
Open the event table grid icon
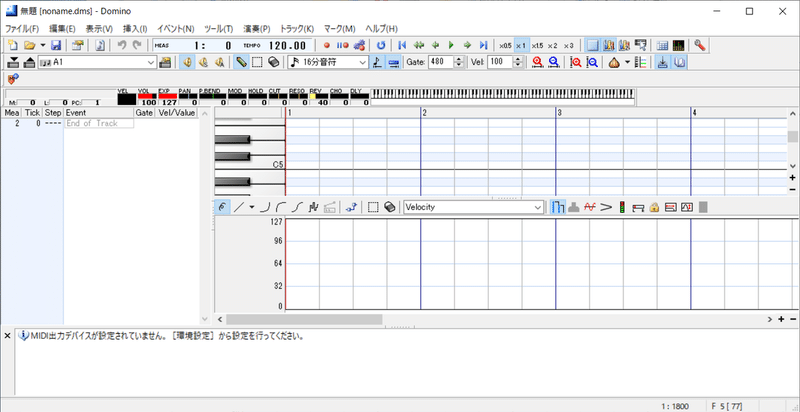click(662, 45)
